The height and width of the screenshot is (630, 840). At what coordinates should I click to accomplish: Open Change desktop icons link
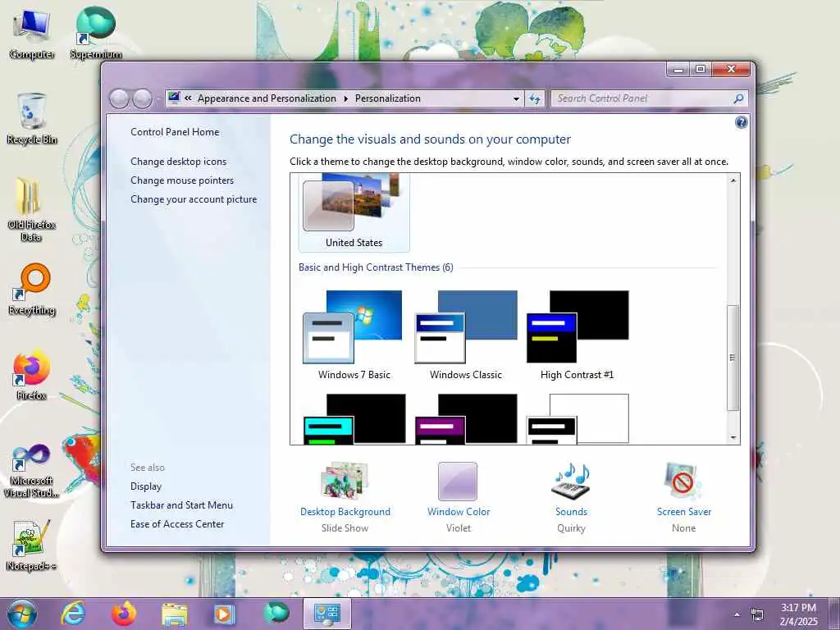(x=178, y=162)
